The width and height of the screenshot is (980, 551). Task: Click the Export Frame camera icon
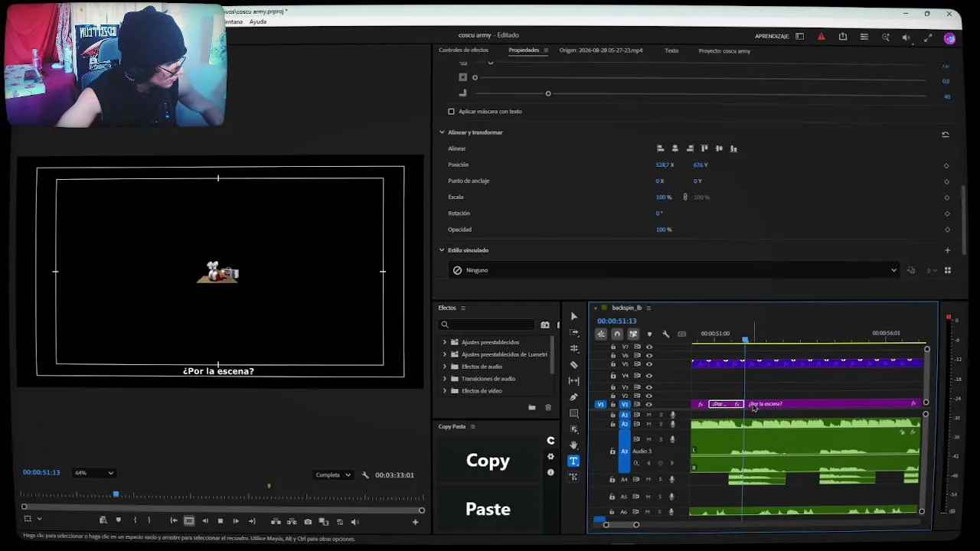308,522
